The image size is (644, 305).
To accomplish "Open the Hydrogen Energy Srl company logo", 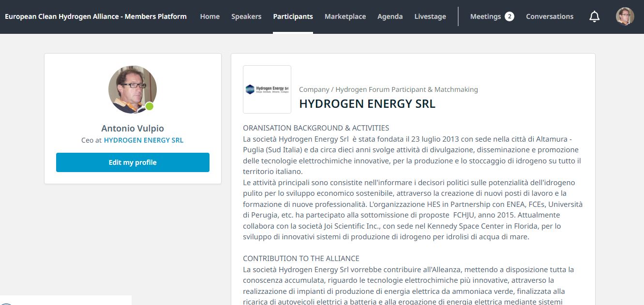I will click(x=267, y=89).
